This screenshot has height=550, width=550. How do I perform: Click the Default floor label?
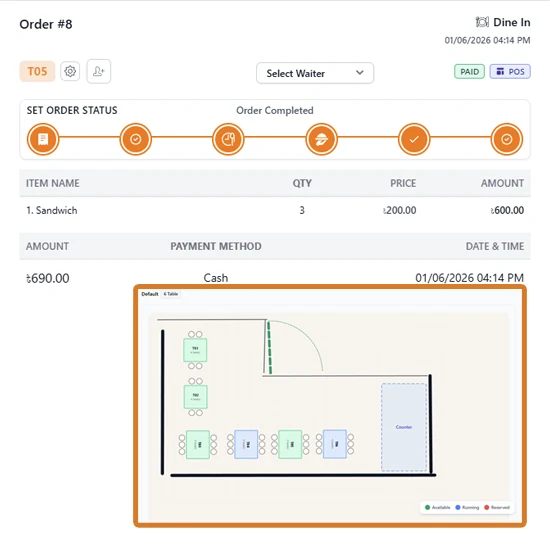[x=150, y=294]
